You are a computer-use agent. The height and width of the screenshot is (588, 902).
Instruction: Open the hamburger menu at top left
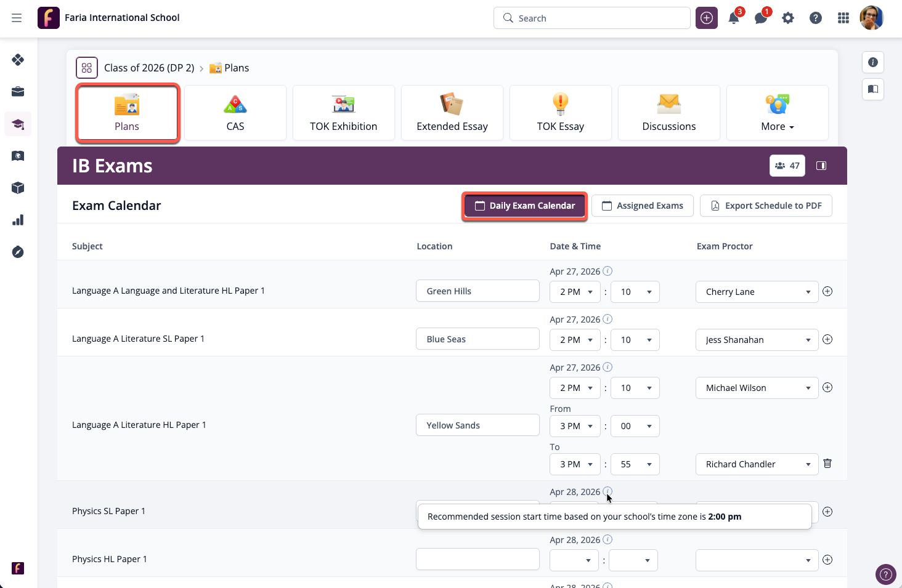pos(17,18)
